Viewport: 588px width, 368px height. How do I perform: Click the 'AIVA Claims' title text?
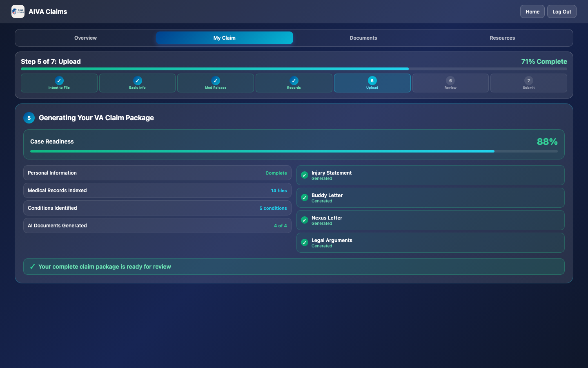48,11
